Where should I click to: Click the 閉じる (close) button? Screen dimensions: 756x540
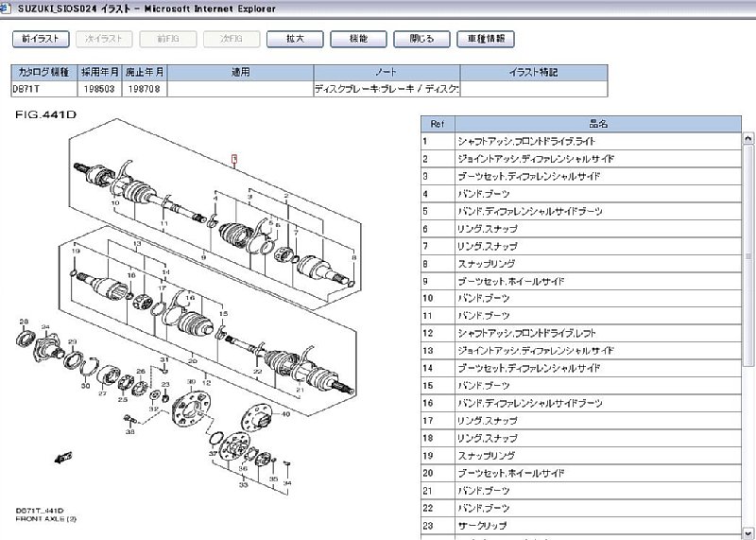click(422, 39)
